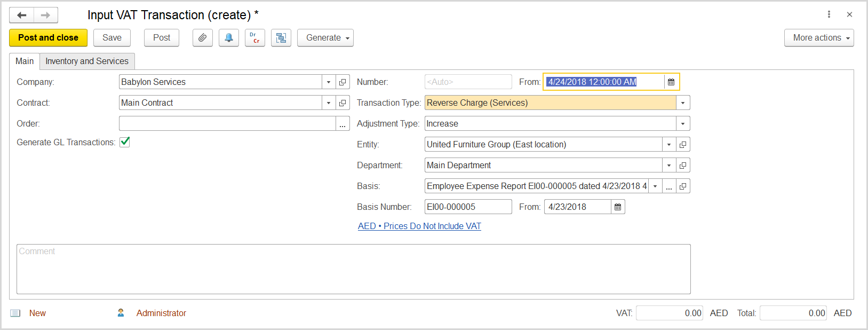
Task: Click the New status link
Action: point(37,313)
